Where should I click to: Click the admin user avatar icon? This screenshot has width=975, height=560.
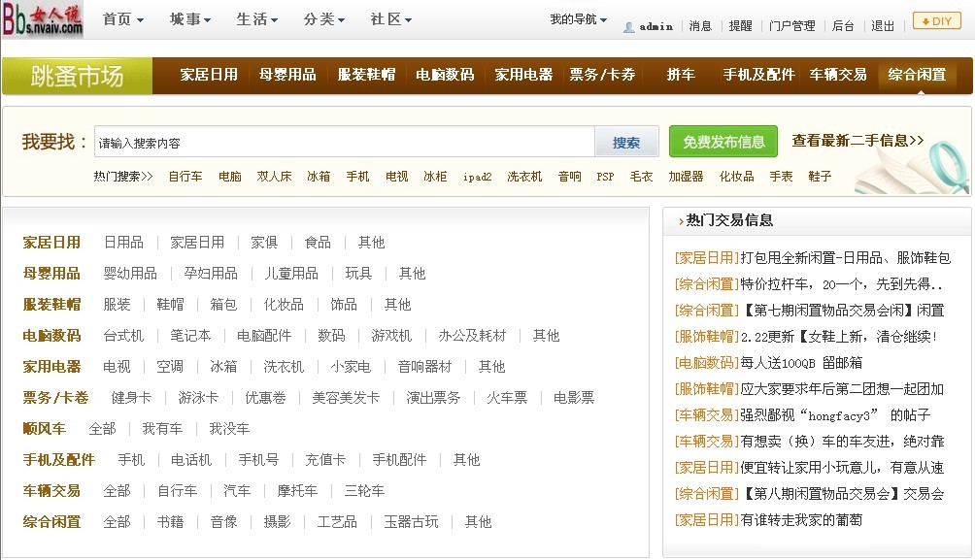(x=628, y=27)
